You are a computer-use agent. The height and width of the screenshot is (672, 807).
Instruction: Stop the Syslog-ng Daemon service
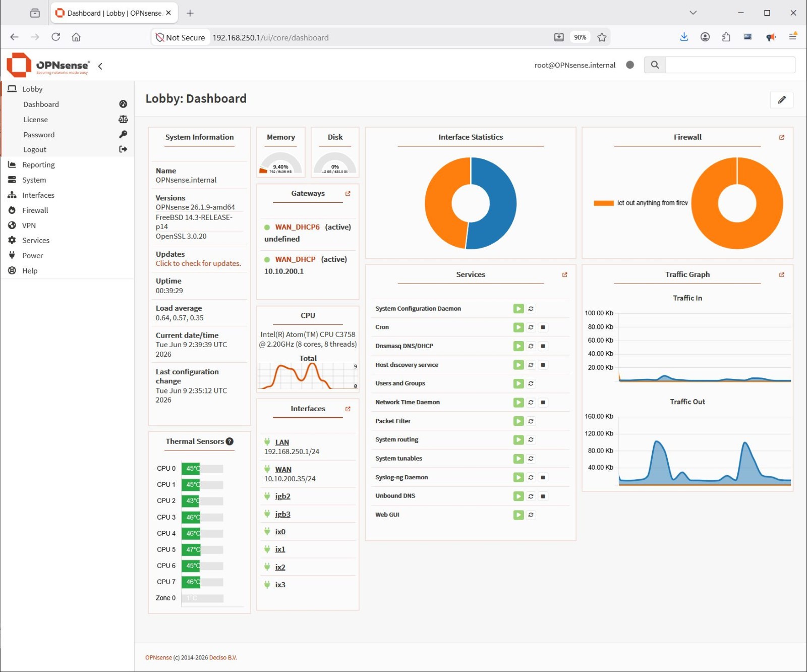[543, 478]
